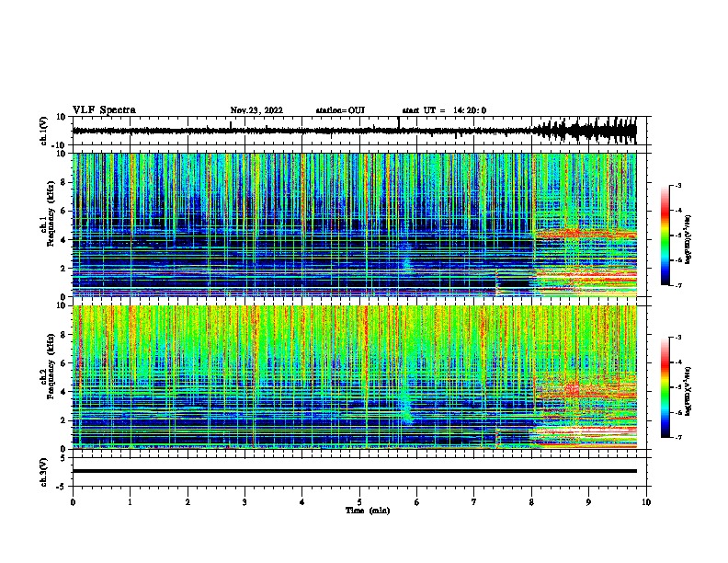Click the -10 tick on ch.1(V) axis
Viewport: 728px width, 563px height.
60,145
